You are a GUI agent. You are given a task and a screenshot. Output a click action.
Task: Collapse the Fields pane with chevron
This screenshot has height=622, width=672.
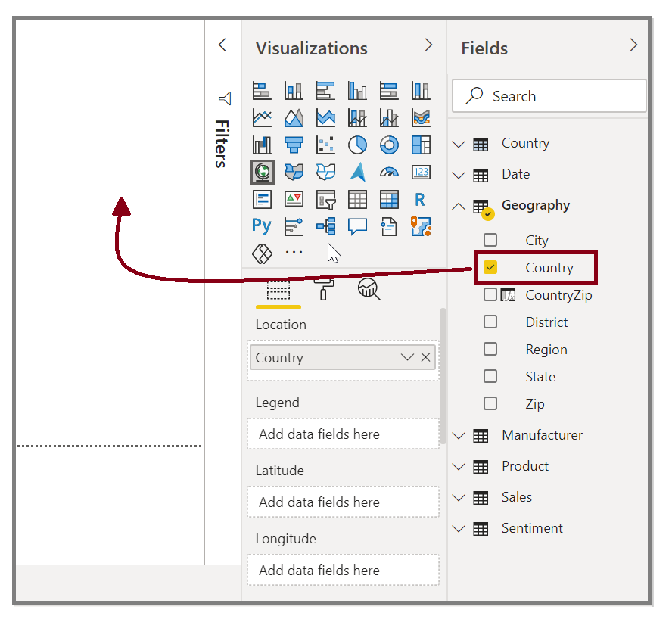634,45
